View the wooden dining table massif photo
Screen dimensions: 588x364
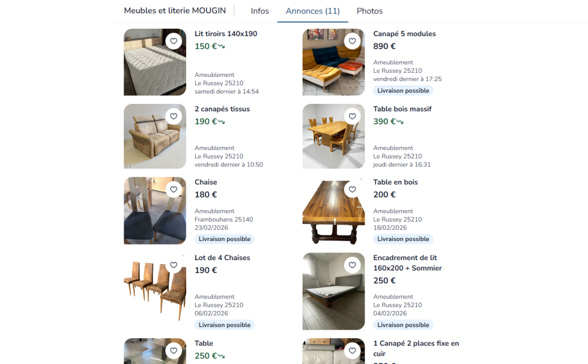pos(334,137)
